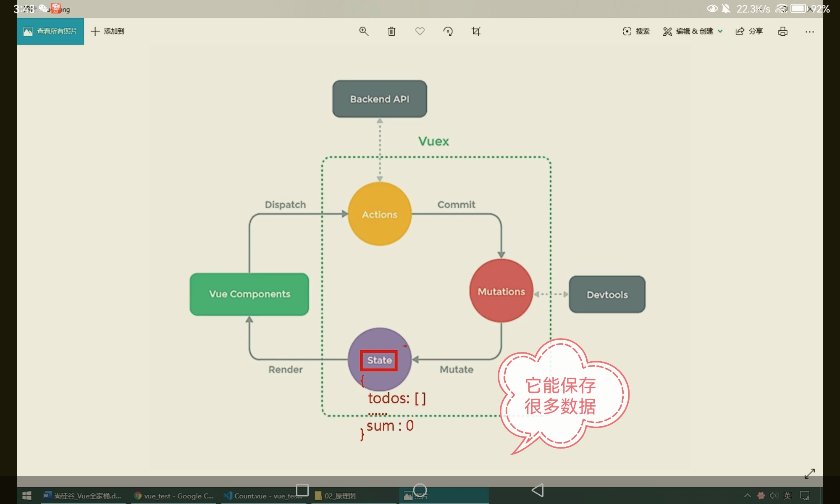The width and height of the screenshot is (840, 504).
Task: Click Add to menu item
Action: point(108,31)
